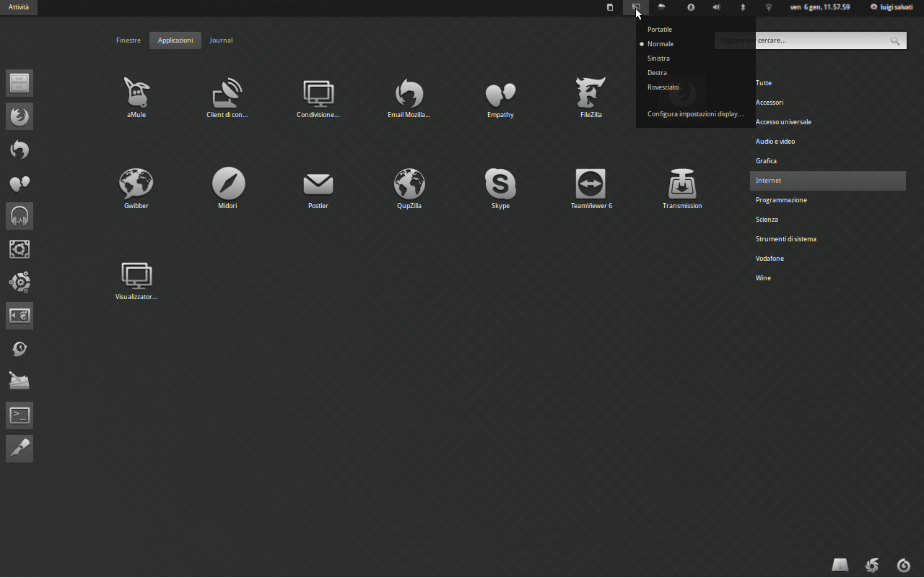Screen dimensions: 924x578
Task: Filter by the Programmazione category
Action: (x=828, y=200)
